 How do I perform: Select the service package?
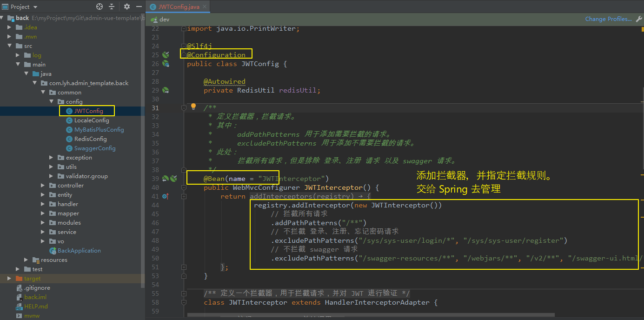click(x=67, y=232)
